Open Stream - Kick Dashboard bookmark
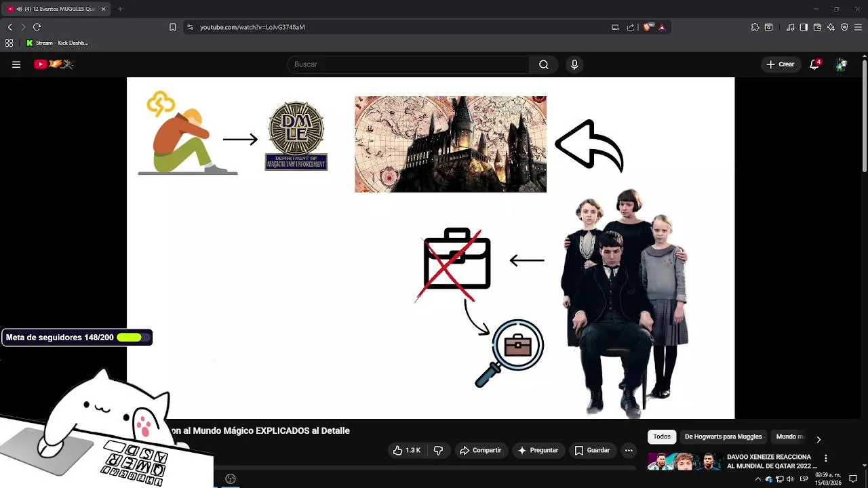Image resolution: width=868 pixels, height=488 pixels. (x=57, y=43)
